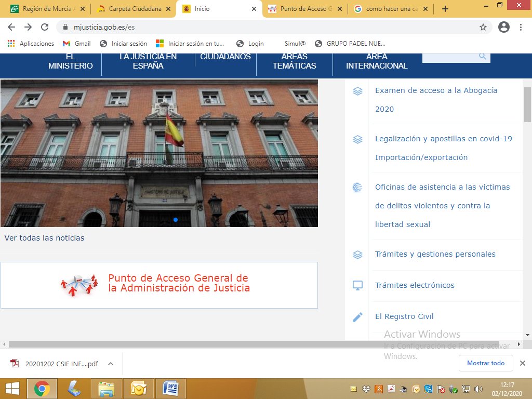Select the blue carousel indicator dot
Screen dimensions: 532x399
pyautogui.click(x=176, y=220)
